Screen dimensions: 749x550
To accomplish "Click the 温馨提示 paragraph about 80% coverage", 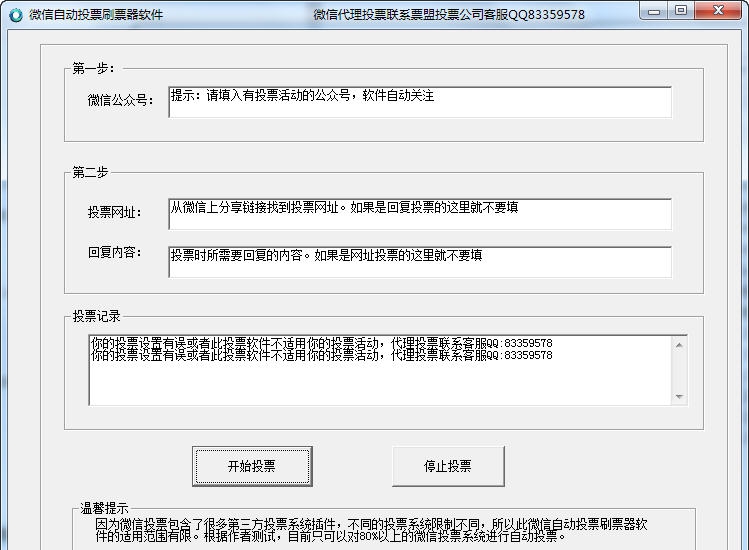I will 371,530.
